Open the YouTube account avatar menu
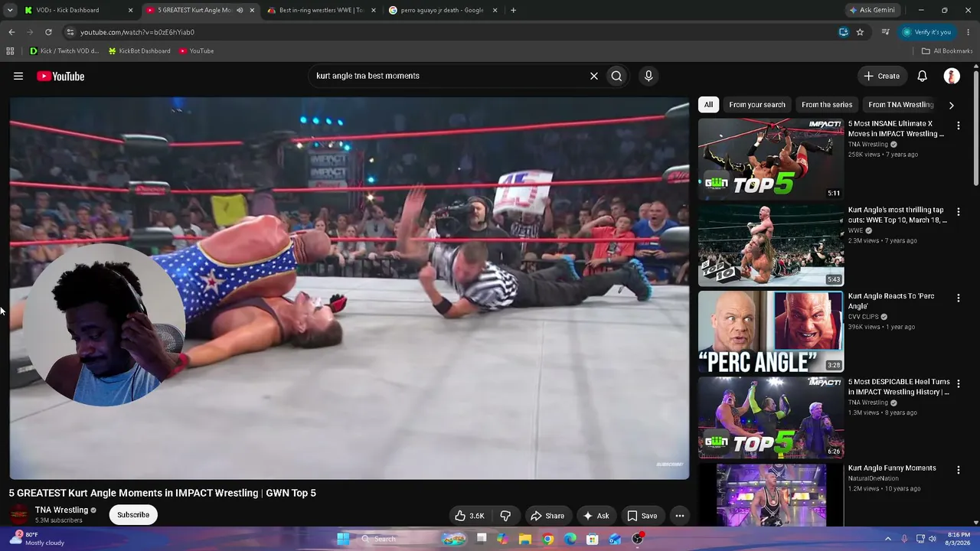This screenshot has height=551, width=980. pos(952,76)
